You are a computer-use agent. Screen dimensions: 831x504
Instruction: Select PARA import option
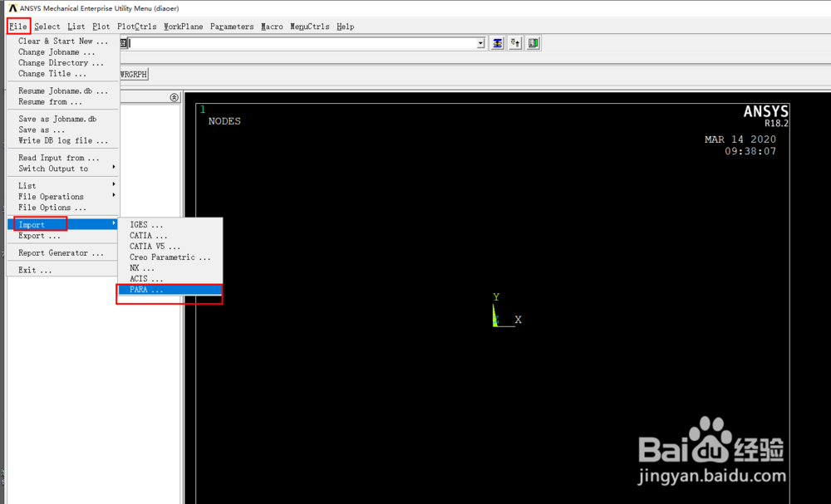click(170, 290)
